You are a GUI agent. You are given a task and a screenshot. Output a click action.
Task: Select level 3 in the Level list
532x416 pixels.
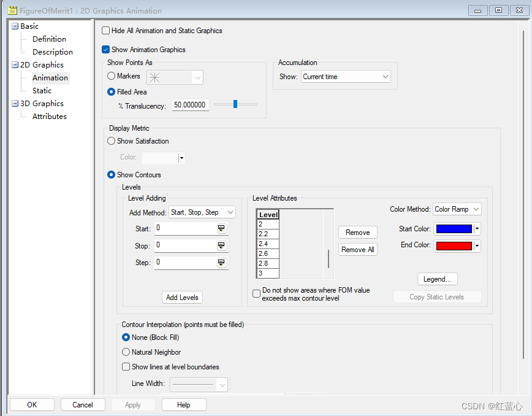point(268,274)
